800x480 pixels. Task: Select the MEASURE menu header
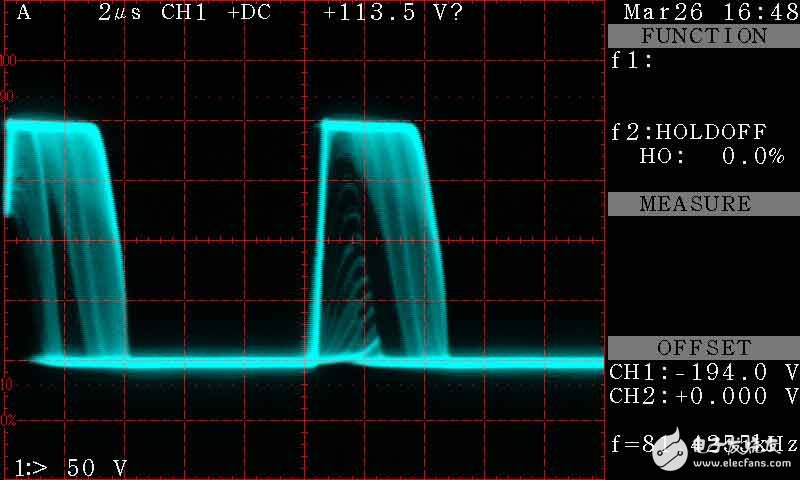click(704, 204)
